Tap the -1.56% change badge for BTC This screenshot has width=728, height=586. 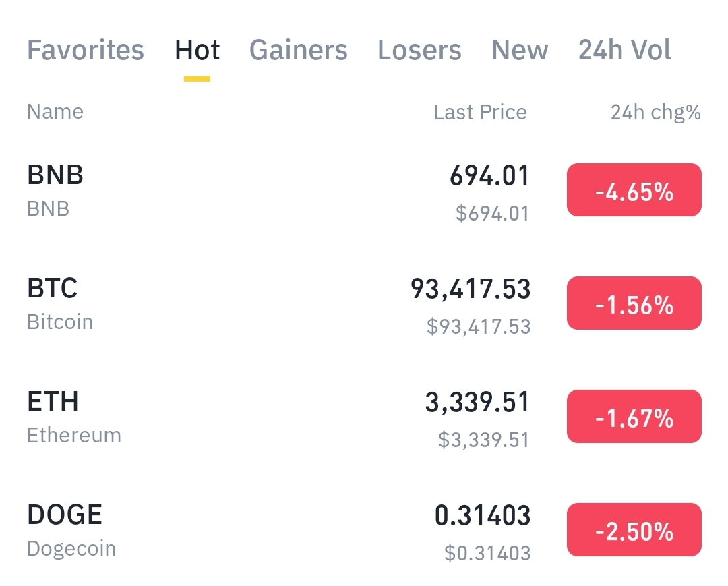pyautogui.click(x=634, y=304)
